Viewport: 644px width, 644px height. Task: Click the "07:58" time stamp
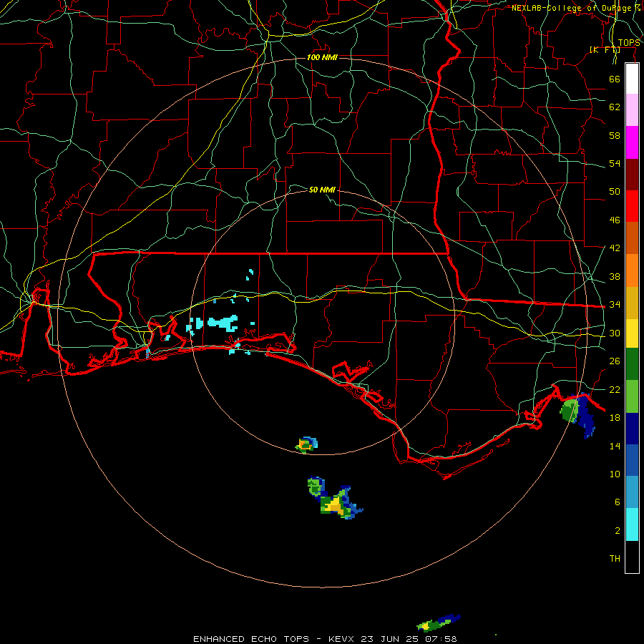[441, 639]
